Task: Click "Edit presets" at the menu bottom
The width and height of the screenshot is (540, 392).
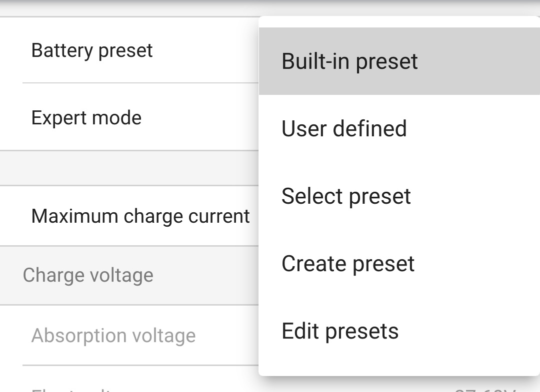Action: [x=340, y=331]
